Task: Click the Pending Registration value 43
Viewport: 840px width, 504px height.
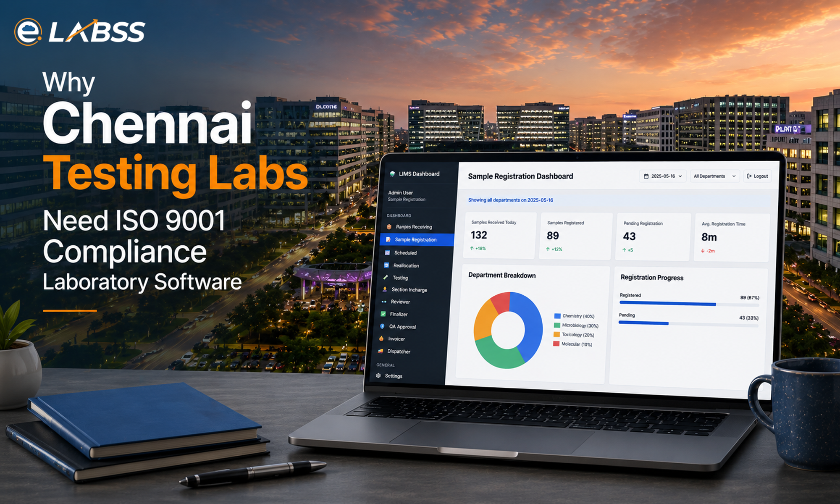Action: [629, 236]
